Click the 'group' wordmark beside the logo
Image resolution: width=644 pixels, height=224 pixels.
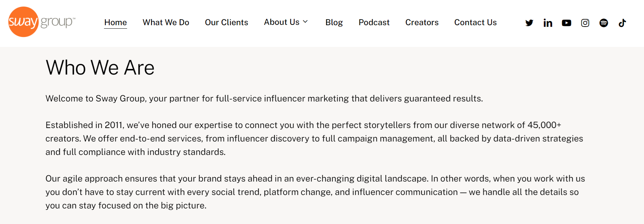57,22
